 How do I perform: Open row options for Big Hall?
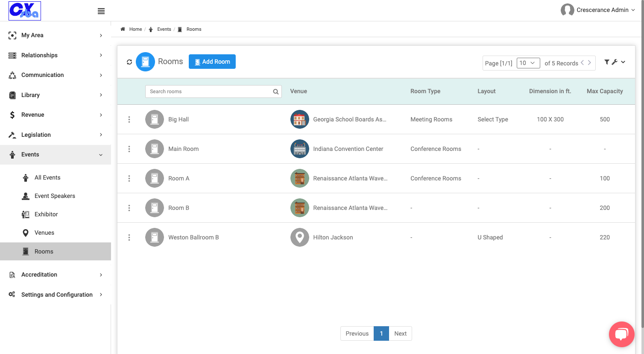coord(129,119)
